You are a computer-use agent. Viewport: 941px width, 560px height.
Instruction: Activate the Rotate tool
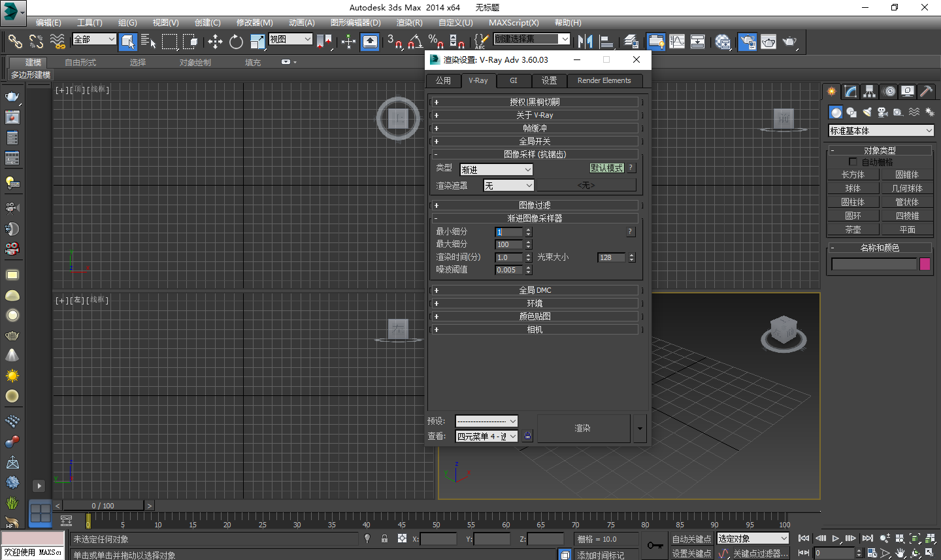click(x=236, y=42)
